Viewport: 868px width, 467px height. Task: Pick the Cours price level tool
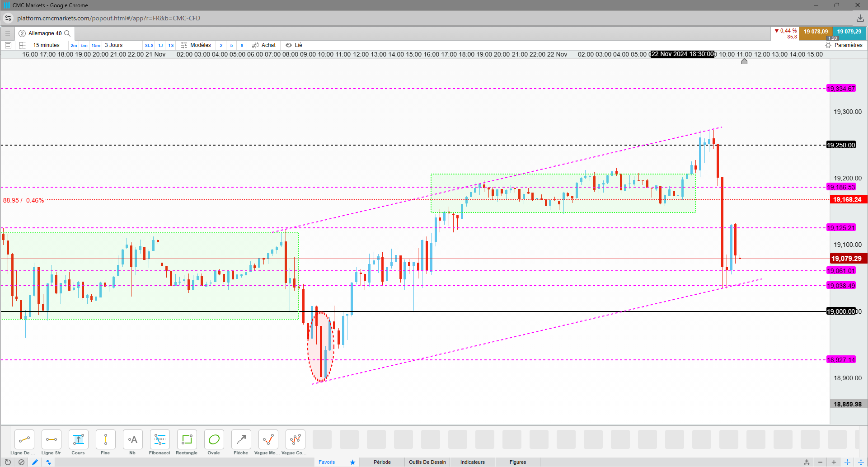pos(79,440)
